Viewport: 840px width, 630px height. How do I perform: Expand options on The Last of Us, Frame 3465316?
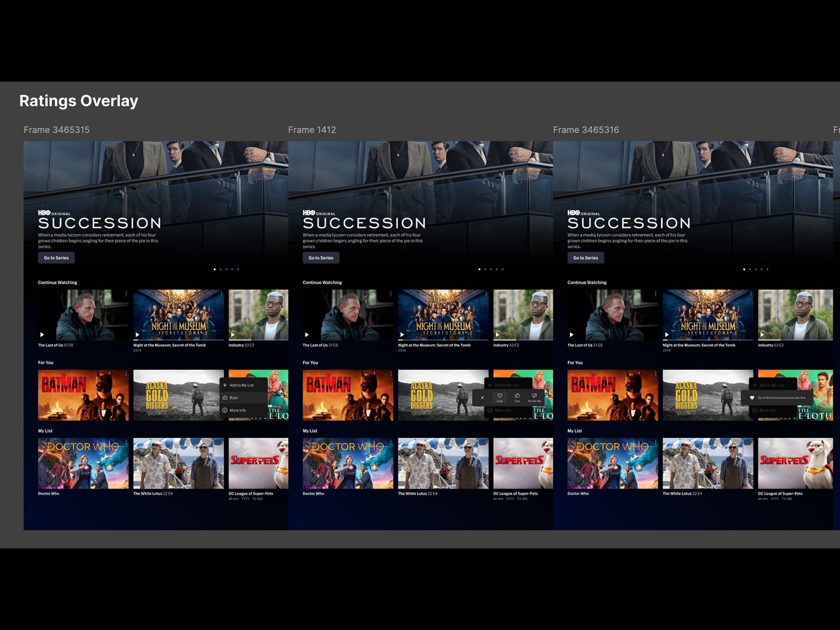click(655, 294)
